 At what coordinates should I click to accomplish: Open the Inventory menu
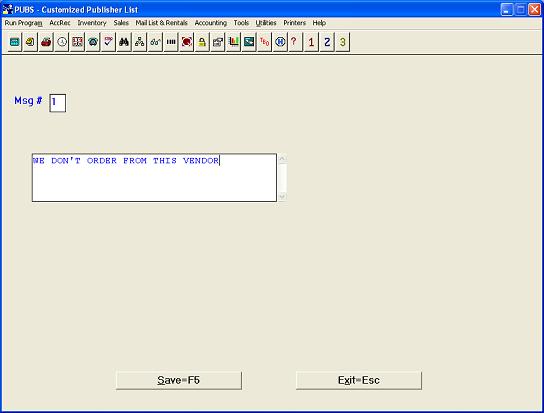click(x=92, y=23)
